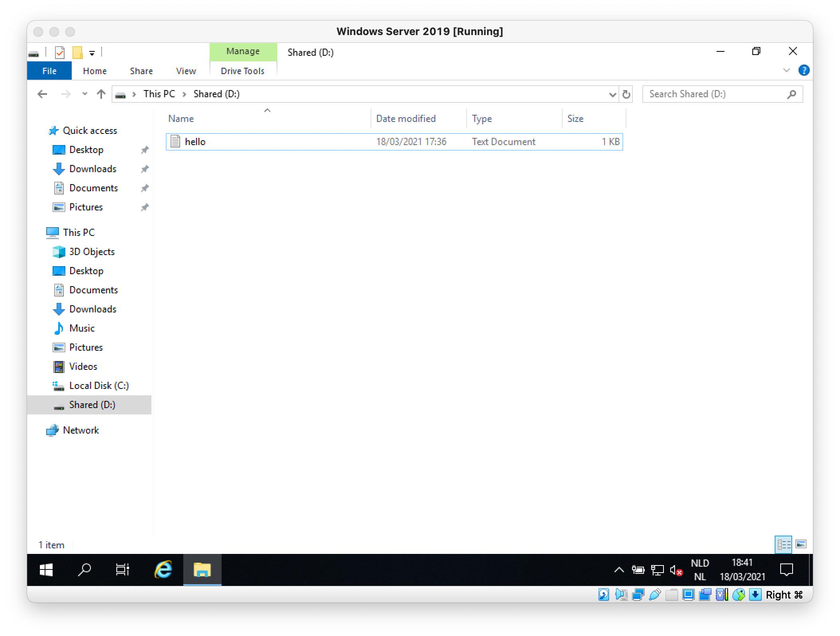Unpin Downloads from Quick access
This screenshot has height=636, width=840.
145,169
